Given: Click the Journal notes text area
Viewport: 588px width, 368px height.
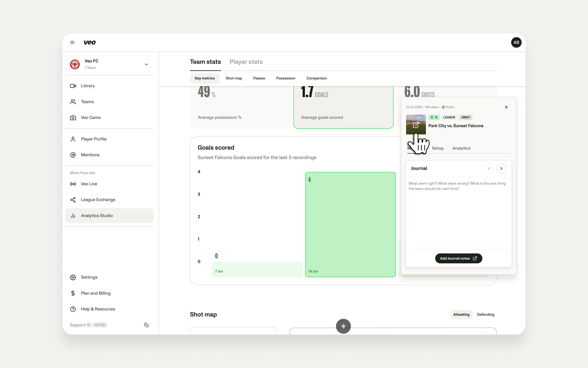Looking at the screenshot, I should click(458, 213).
